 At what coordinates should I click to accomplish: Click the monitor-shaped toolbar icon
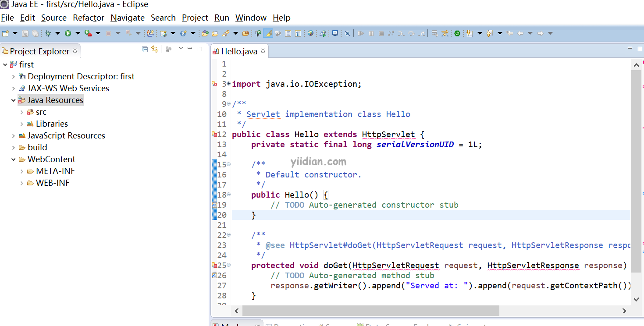(335, 33)
